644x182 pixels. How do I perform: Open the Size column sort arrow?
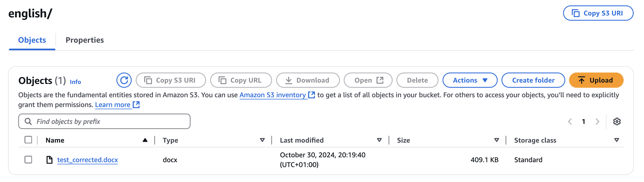(497, 140)
